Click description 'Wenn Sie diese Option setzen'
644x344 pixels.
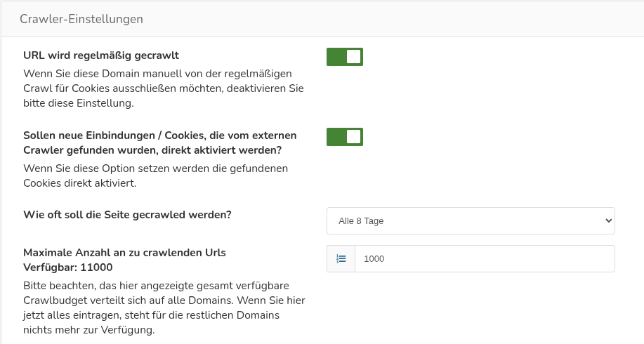click(156, 176)
